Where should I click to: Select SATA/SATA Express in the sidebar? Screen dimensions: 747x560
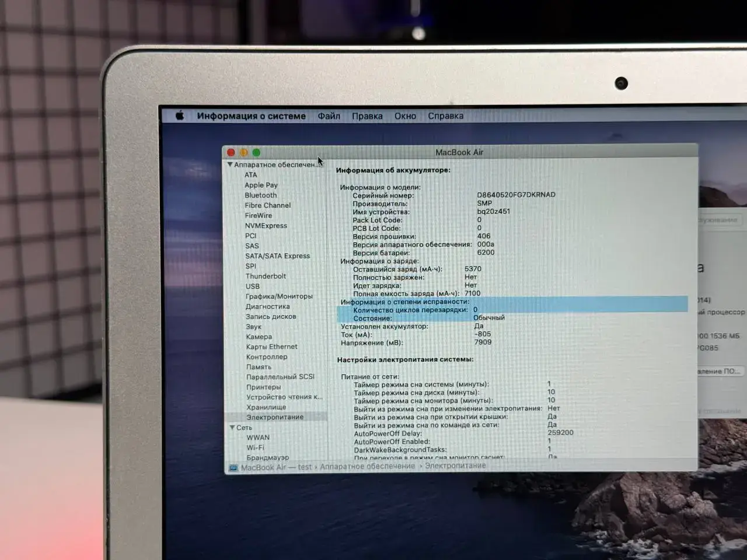pyautogui.click(x=278, y=256)
